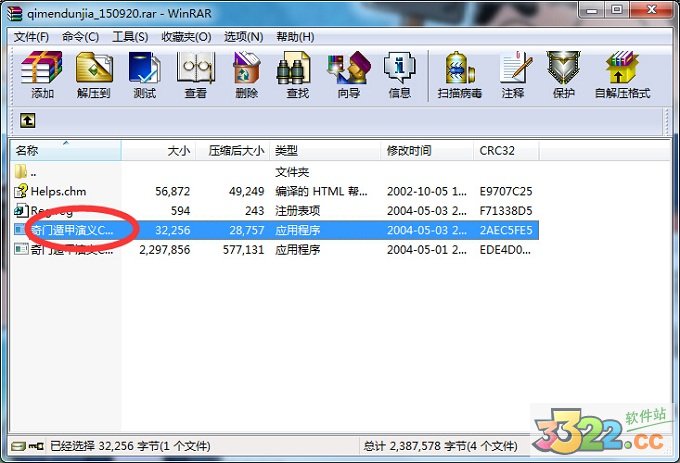
Task: Sort by 名称 column header
Action: click(x=66, y=150)
